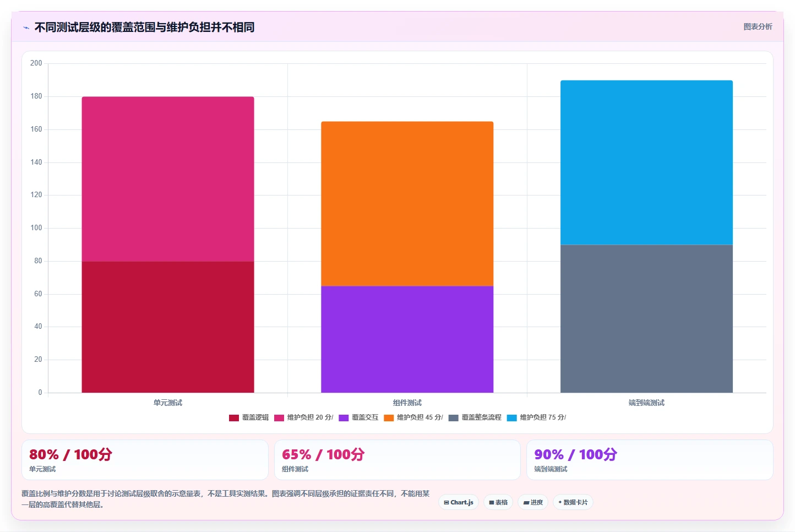This screenshot has width=795, height=532.
Task: Select the 进度 tag pill
Action: tap(533, 502)
